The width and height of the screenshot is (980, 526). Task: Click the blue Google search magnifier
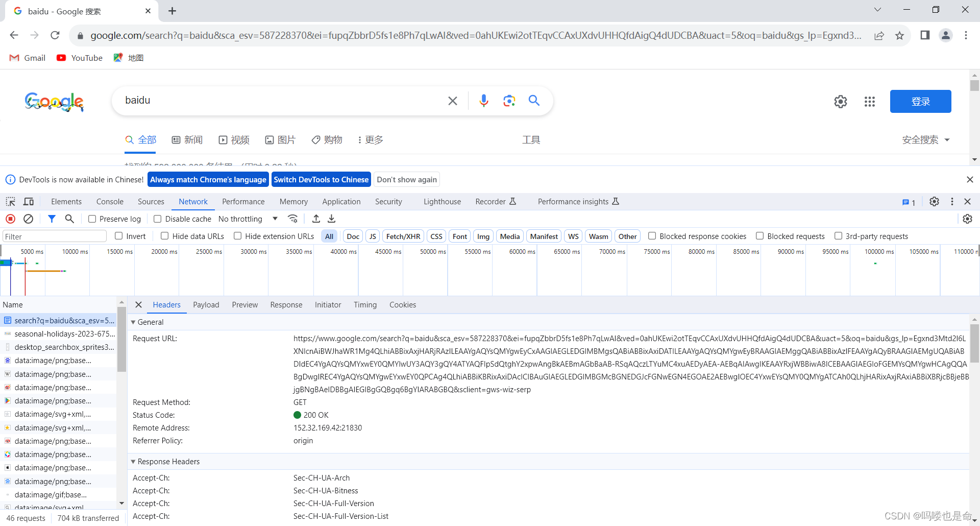(x=534, y=101)
